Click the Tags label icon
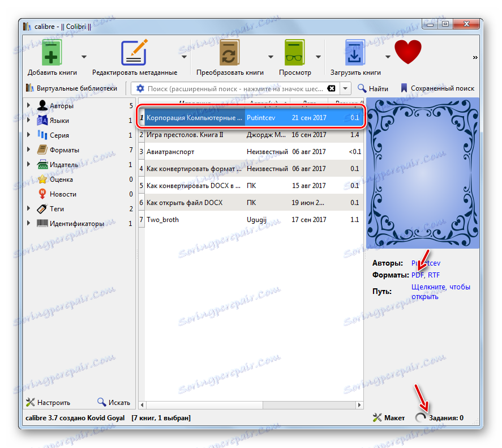The width and height of the screenshot is (502, 448). pyautogui.click(x=42, y=208)
